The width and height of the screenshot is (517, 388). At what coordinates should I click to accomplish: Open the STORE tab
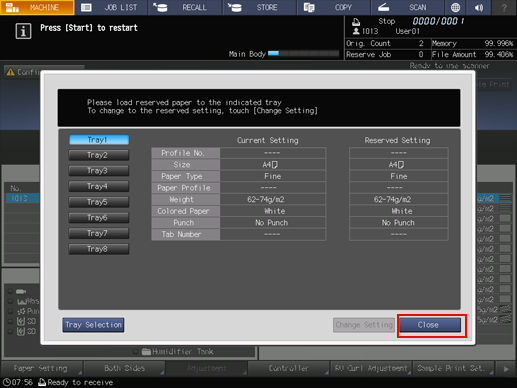259,7
